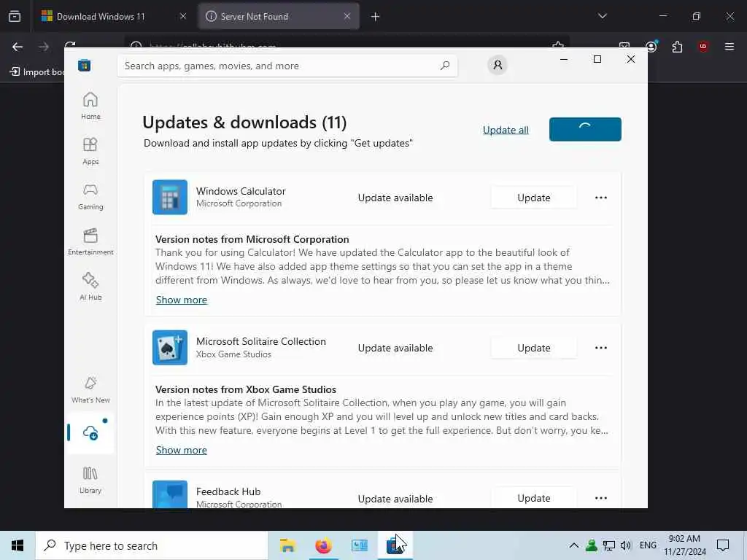
Task: Show more Calculator version notes
Action: [x=182, y=300]
